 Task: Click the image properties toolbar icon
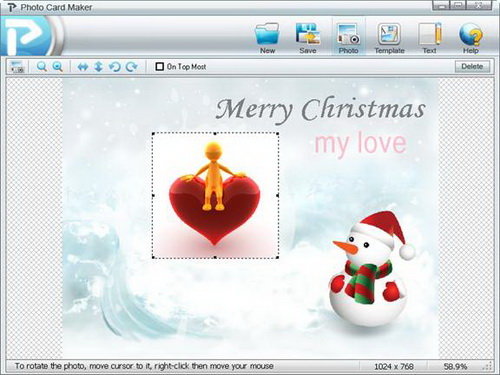tap(17, 67)
